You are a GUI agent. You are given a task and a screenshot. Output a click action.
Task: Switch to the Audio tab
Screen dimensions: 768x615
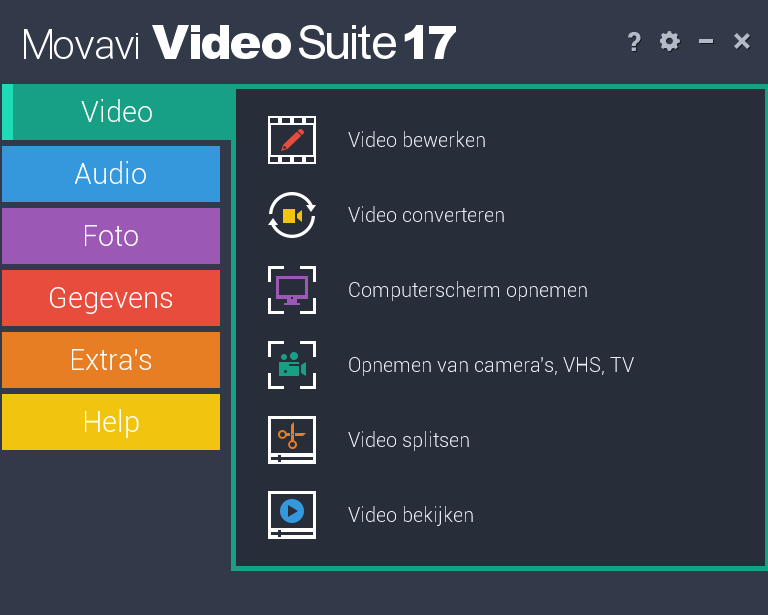pyautogui.click(x=111, y=174)
